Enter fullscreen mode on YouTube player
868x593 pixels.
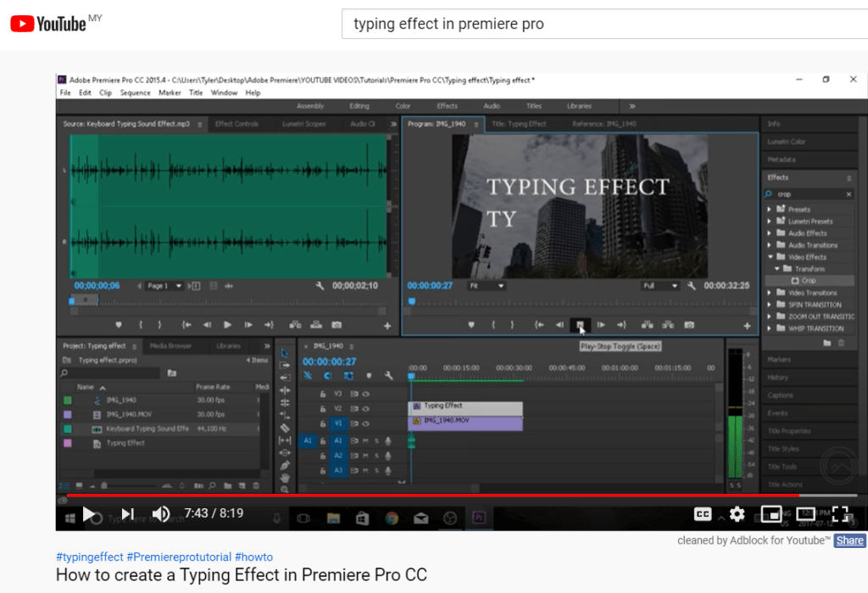point(840,513)
